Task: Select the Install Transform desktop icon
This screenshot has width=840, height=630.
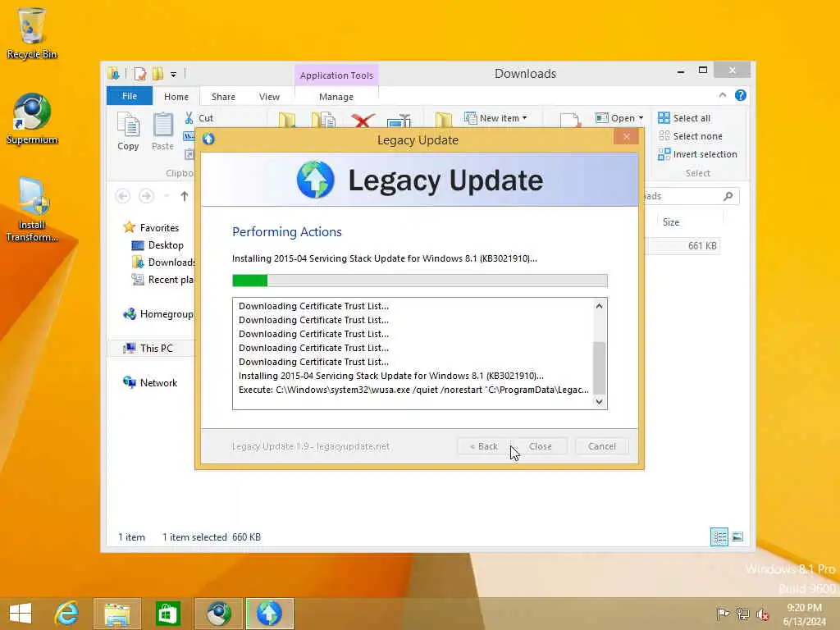Action: point(32,210)
